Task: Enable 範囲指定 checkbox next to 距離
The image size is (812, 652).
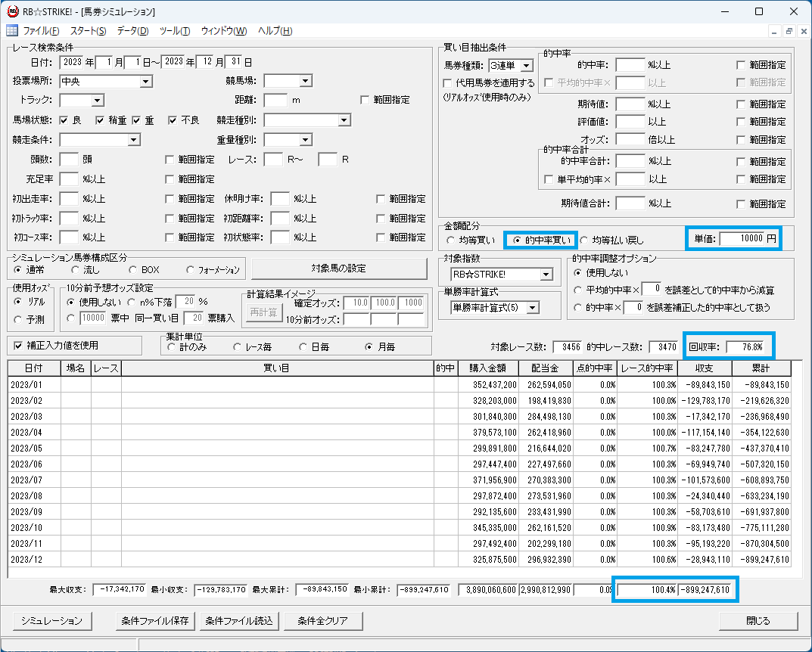Action: pos(365,100)
